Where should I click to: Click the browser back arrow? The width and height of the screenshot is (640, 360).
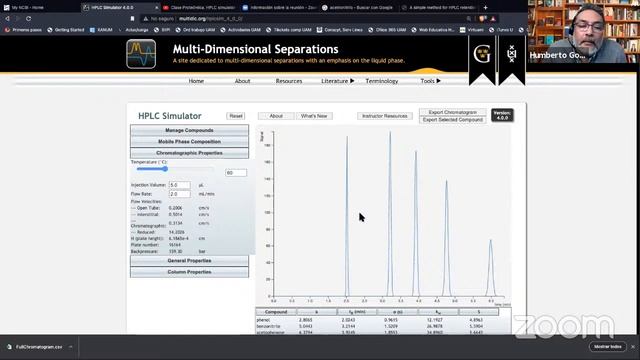[x=7, y=18]
